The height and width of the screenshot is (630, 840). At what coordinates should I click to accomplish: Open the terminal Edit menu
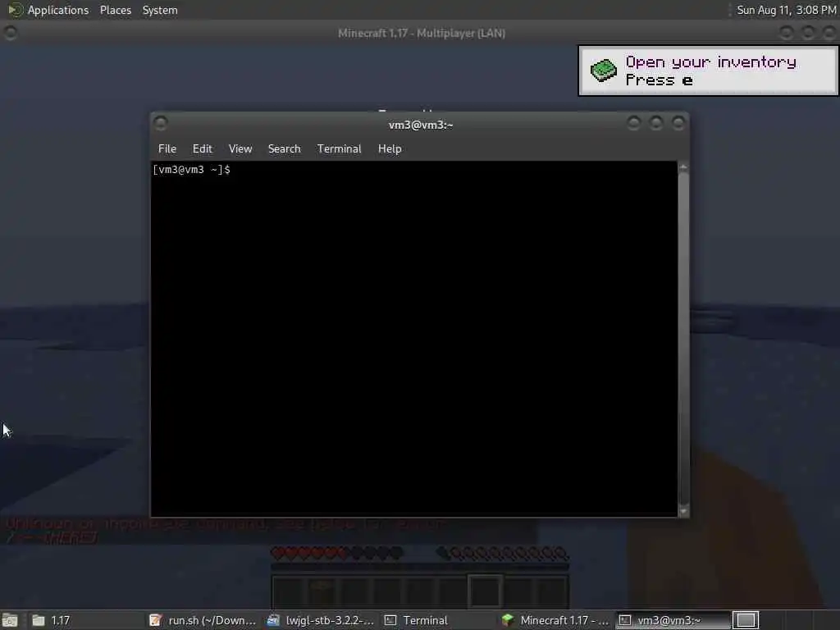203,149
